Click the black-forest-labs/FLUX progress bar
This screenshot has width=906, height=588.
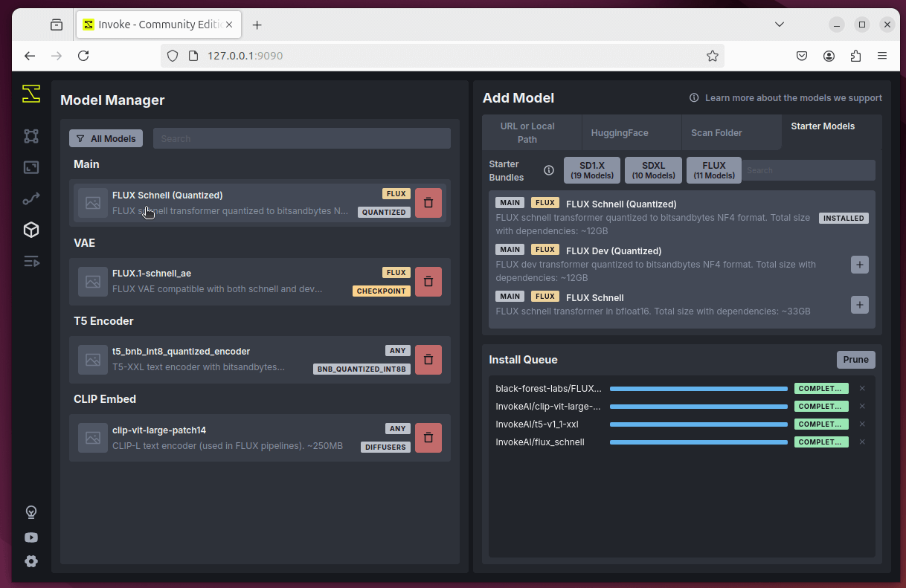point(698,388)
